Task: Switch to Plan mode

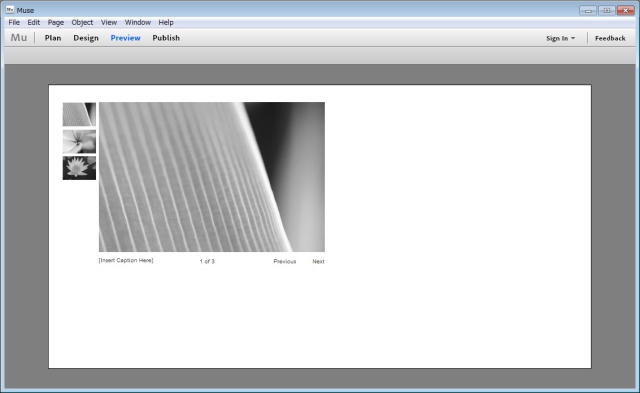Action: tap(53, 38)
